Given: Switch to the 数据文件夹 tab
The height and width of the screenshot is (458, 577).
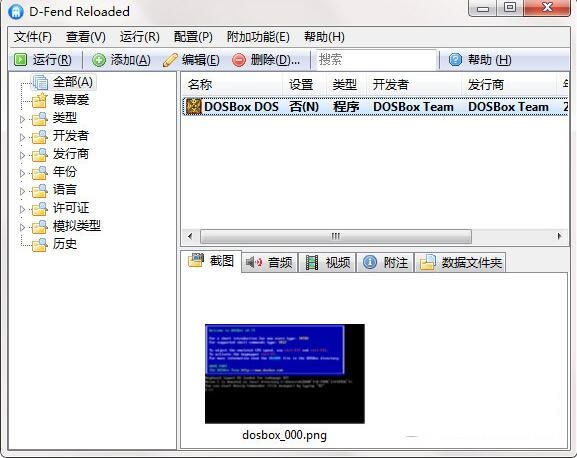Looking at the screenshot, I should coord(460,262).
